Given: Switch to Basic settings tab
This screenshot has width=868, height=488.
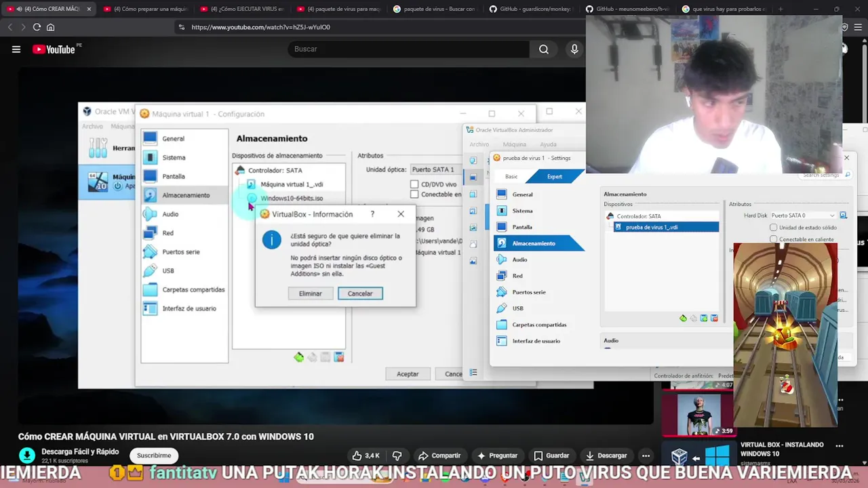Looking at the screenshot, I should click(511, 177).
